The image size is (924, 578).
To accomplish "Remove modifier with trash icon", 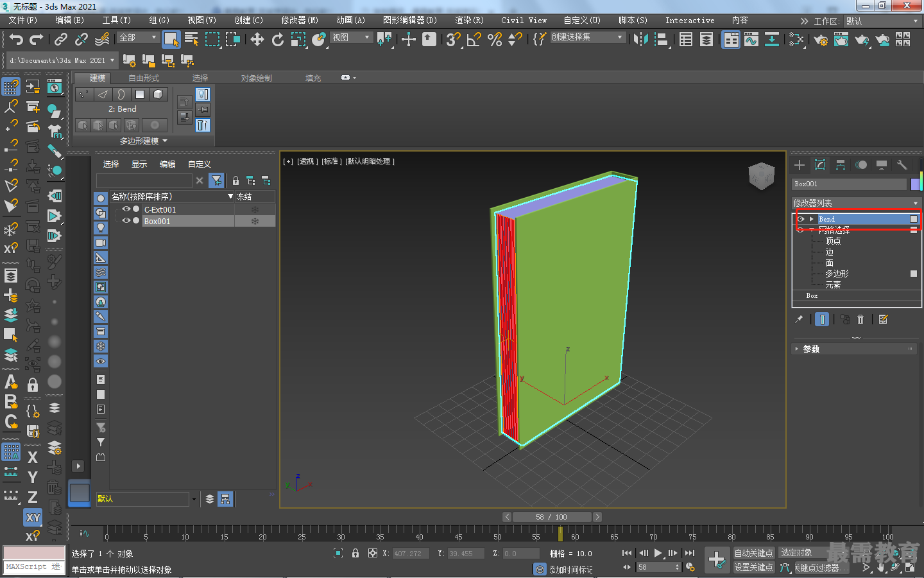I will coord(860,319).
